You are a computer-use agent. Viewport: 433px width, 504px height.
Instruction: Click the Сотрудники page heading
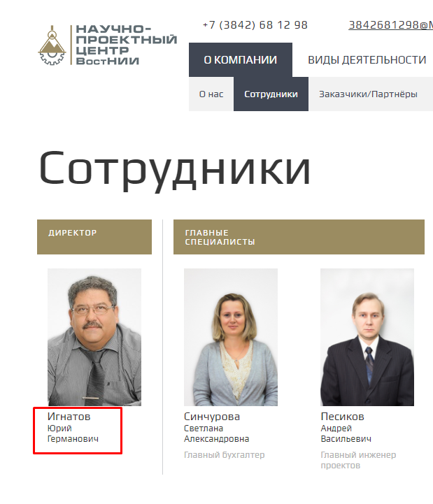coord(175,170)
